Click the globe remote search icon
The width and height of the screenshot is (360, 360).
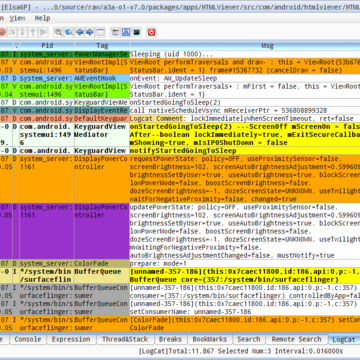tap(69, 32)
